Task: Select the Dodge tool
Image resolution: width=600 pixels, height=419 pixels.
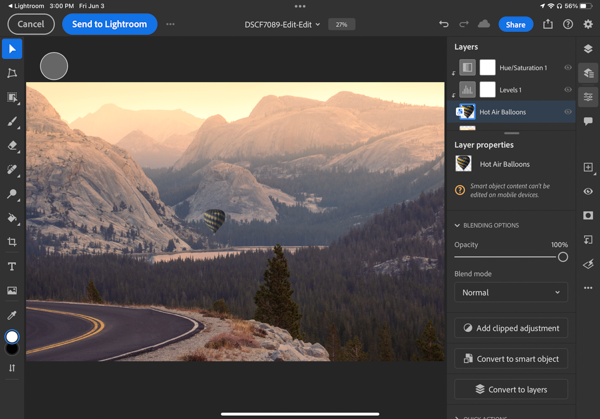Action: (12, 194)
